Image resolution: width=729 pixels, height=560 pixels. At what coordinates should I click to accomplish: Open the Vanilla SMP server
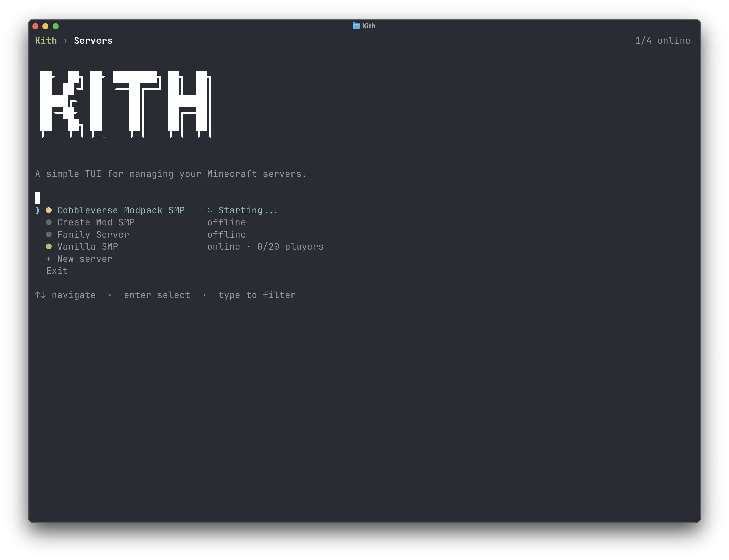[87, 247]
